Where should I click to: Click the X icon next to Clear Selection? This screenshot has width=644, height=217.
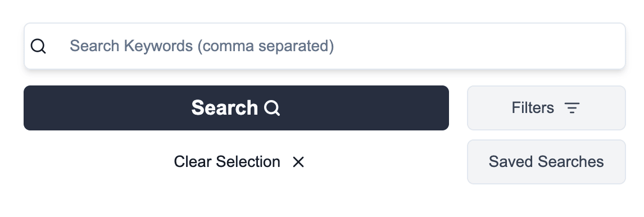298,162
